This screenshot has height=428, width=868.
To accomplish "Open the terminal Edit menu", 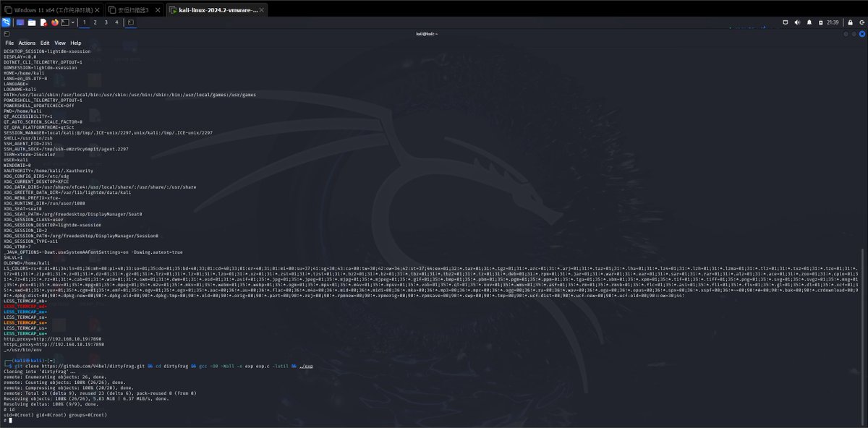I will [45, 43].
